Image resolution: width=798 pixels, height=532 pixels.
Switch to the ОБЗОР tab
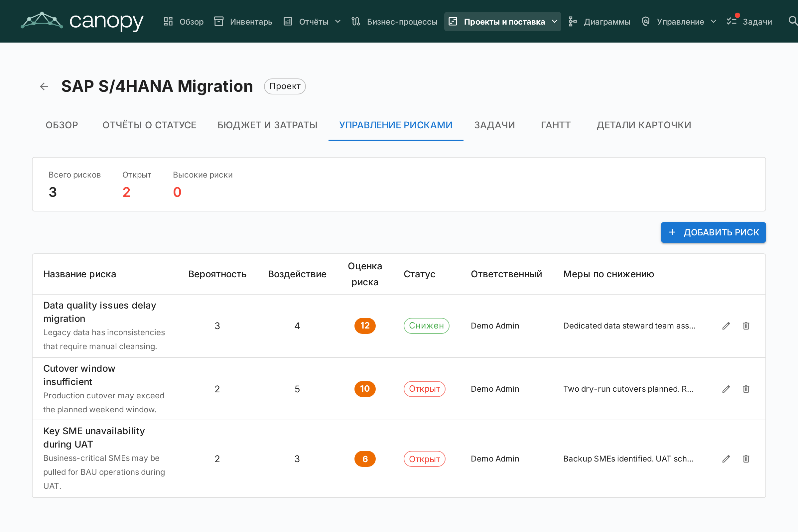pos(62,125)
